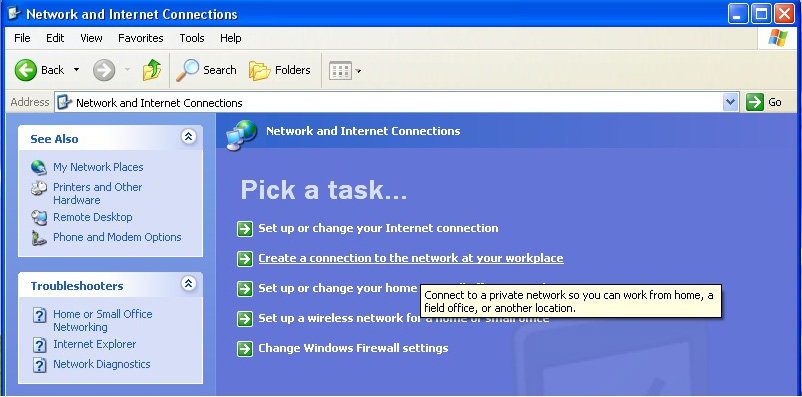Expand the Address bar dropdown arrow

(731, 102)
